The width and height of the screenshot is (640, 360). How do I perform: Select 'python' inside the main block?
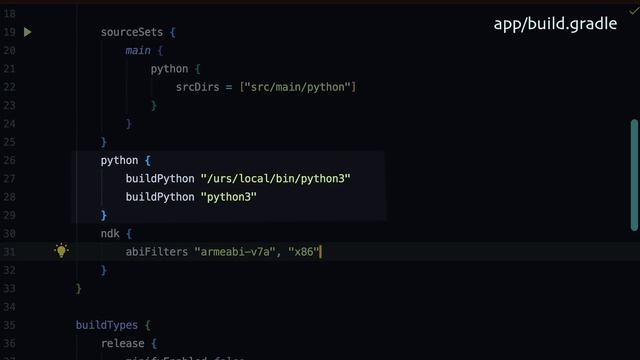[169, 69]
